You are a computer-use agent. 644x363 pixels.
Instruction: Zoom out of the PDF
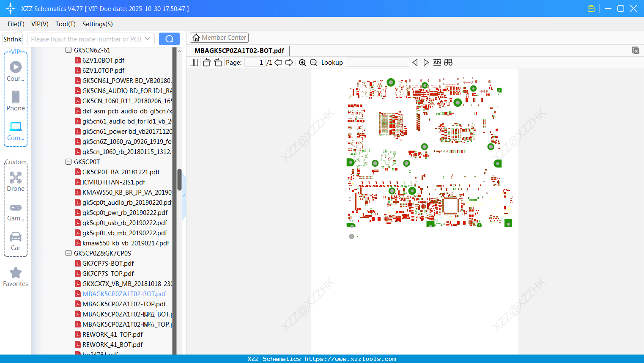coord(313,63)
